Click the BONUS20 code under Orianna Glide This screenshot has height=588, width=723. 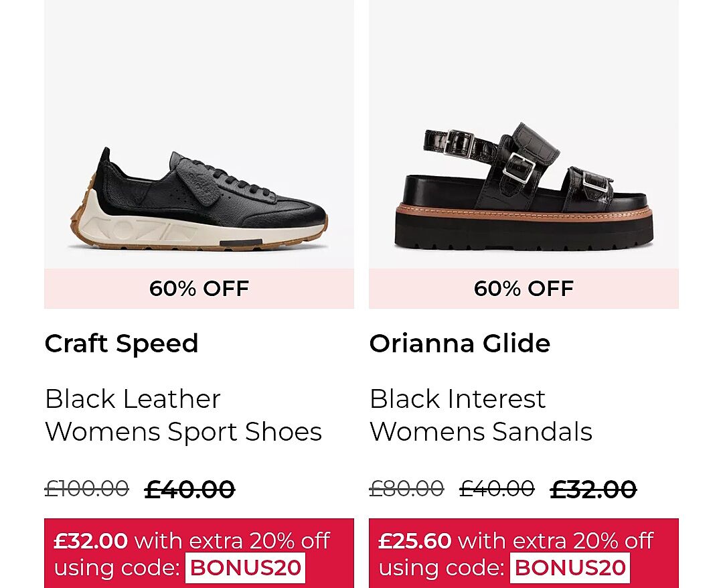(x=570, y=568)
